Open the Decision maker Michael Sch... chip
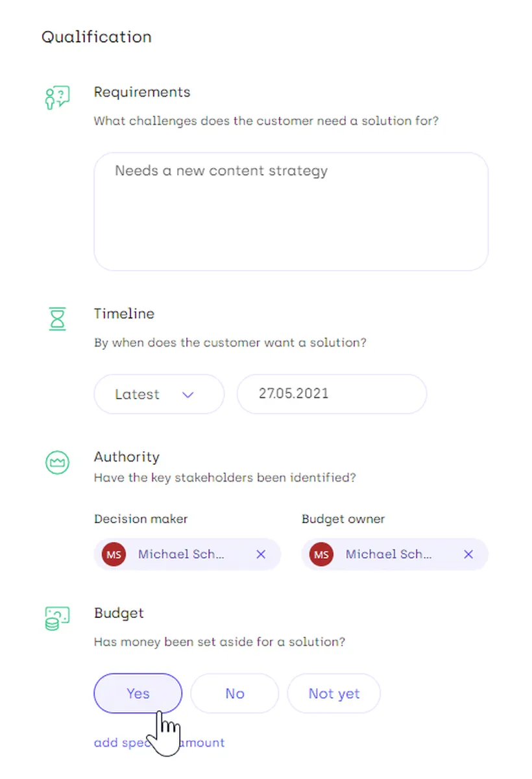 [x=180, y=554]
